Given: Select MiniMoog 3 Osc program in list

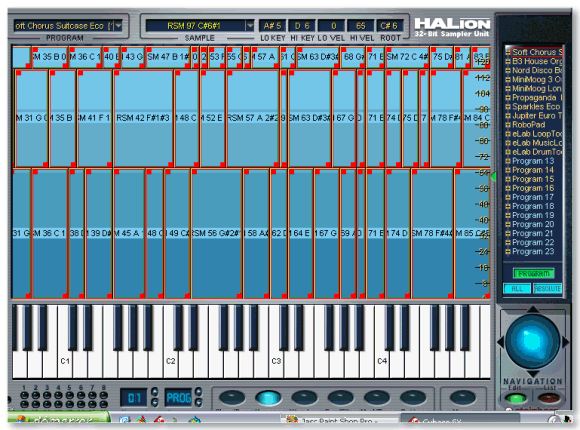Looking at the screenshot, I should pos(537,80).
